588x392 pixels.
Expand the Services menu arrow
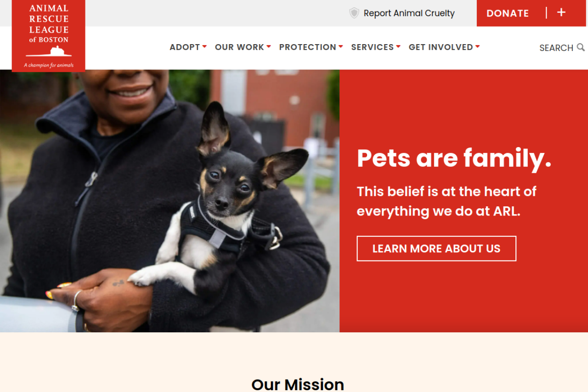click(x=398, y=46)
